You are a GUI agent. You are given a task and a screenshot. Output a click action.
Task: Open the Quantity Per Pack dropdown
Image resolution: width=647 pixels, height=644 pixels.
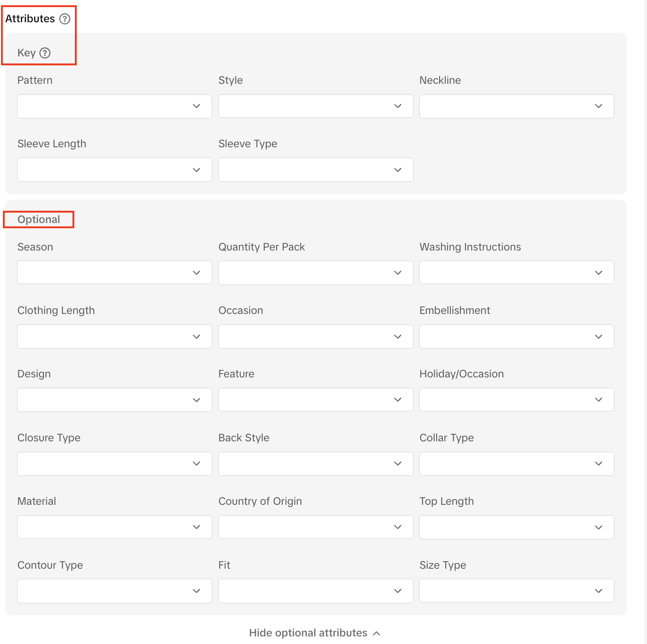click(x=315, y=273)
